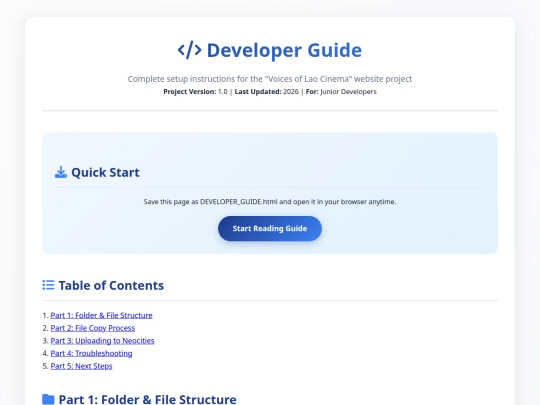Click the Save this page as DEVELOPER_GUIDE.html sentence
The width and height of the screenshot is (540, 405).
(x=270, y=202)
